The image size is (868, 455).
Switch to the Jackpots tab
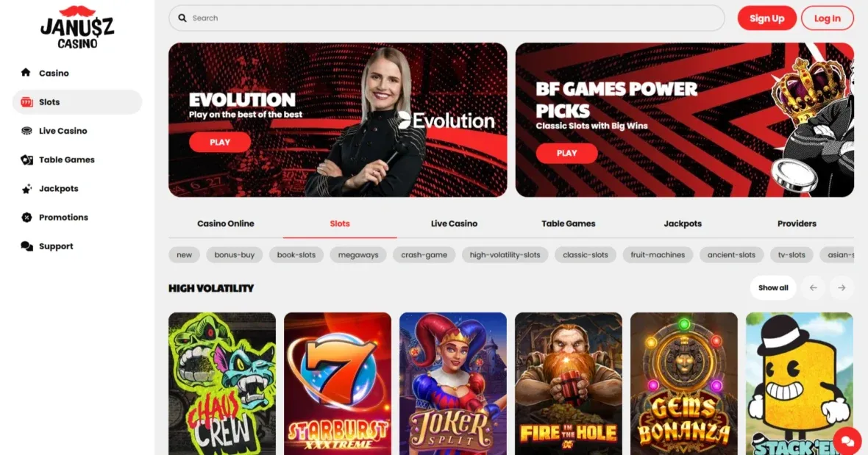tap(683, 223)
